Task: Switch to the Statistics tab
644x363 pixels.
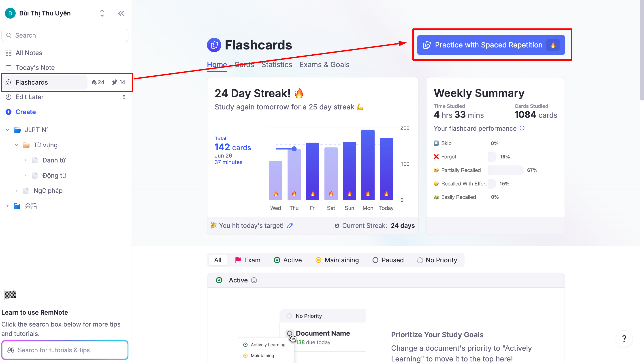Action: pos(277,65)
